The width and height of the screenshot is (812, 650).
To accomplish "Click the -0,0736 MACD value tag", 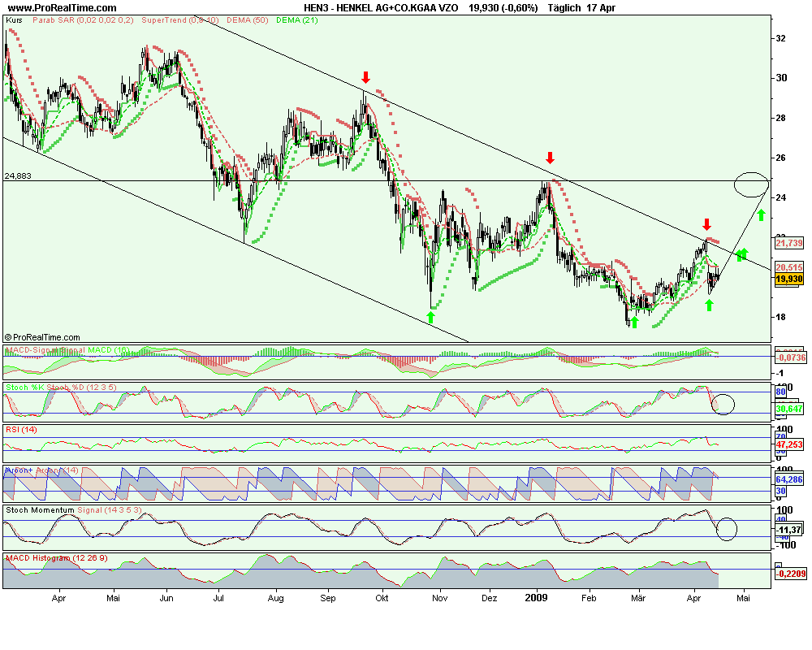I will [x=791, y=357].
